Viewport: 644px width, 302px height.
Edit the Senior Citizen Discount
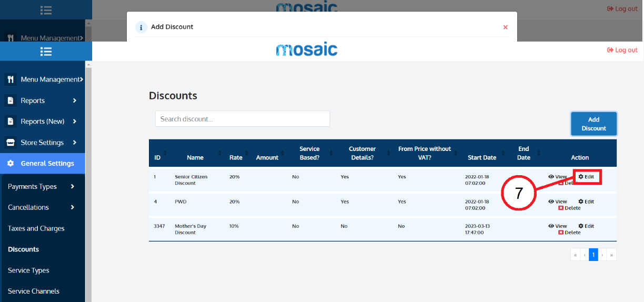tap(586, 177)
